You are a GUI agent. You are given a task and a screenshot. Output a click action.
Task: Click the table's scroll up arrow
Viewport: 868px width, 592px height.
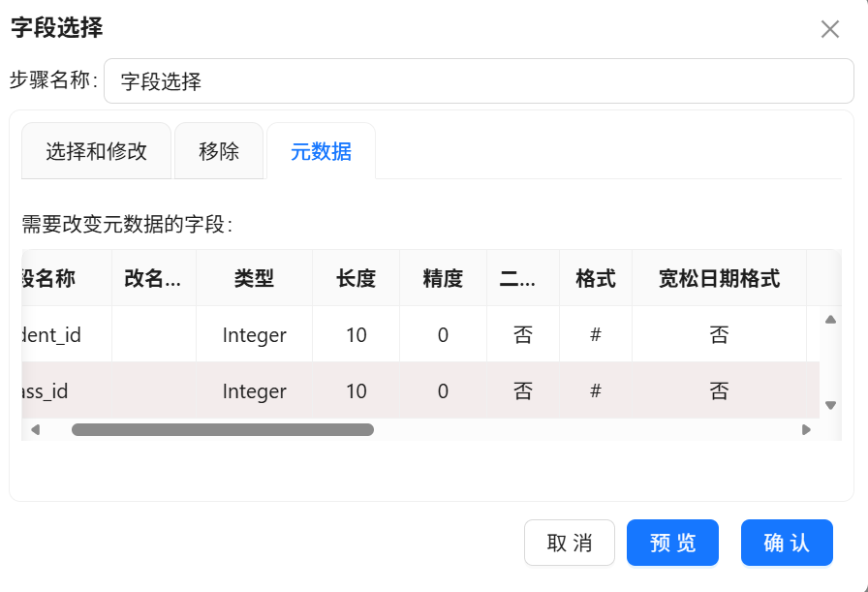[830, 320]
